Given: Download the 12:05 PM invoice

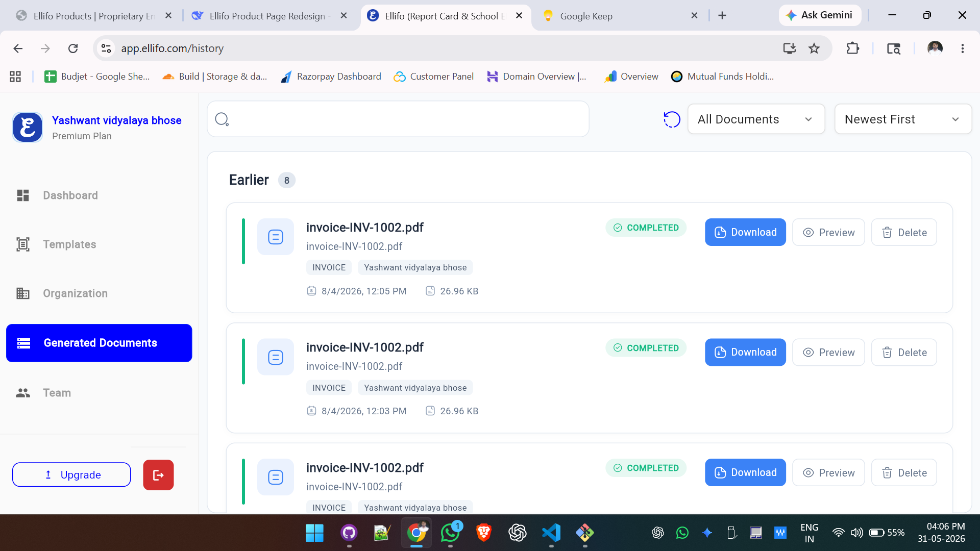Looking at the screenshot, I should click(745, 232).
